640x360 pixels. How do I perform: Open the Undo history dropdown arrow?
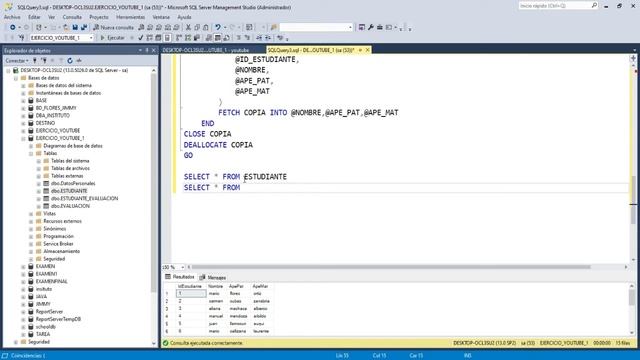point(225,27)
